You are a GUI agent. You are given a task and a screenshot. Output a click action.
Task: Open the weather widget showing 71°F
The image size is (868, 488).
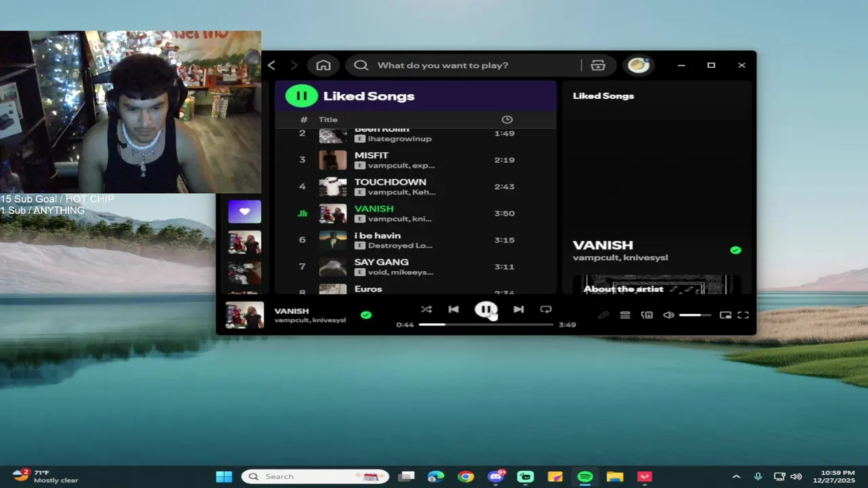click(45, 476)
